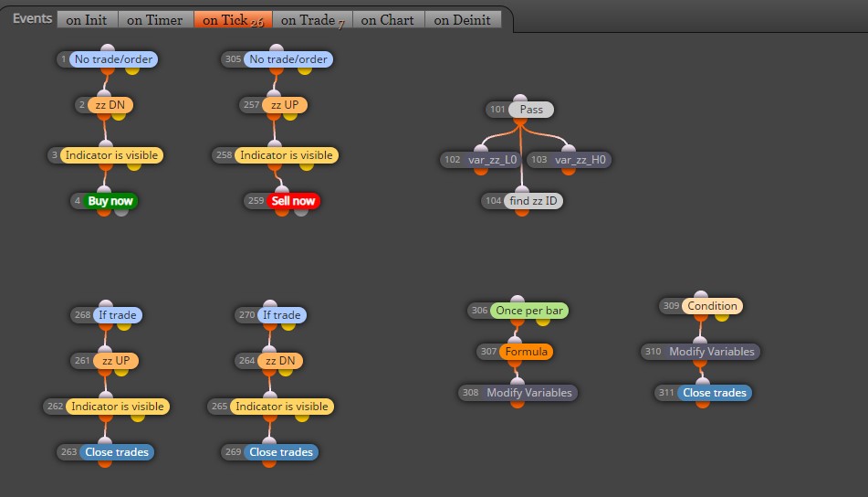Click yellow output connector of zz DN 2
Screen dimensions: 868x497
[119, 116]
